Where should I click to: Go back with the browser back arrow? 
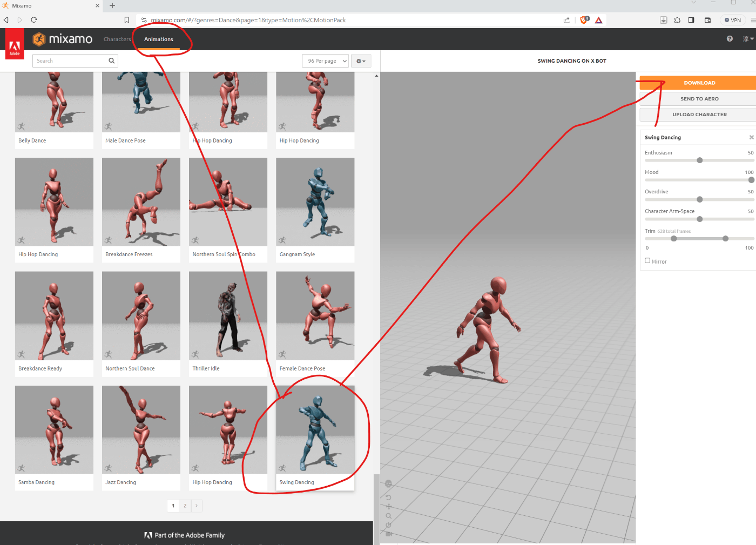pos(6,20)
